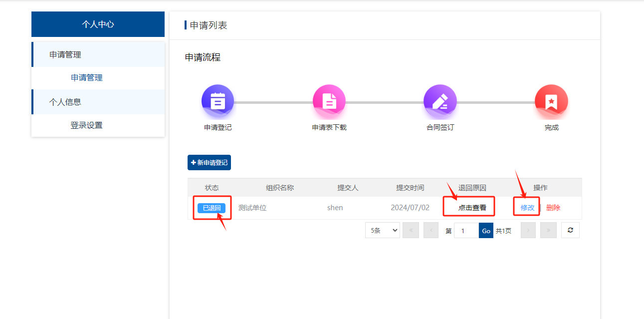Go to previous page arrow
This screenshot has width=644, height=319.
[x=430, y=230]
